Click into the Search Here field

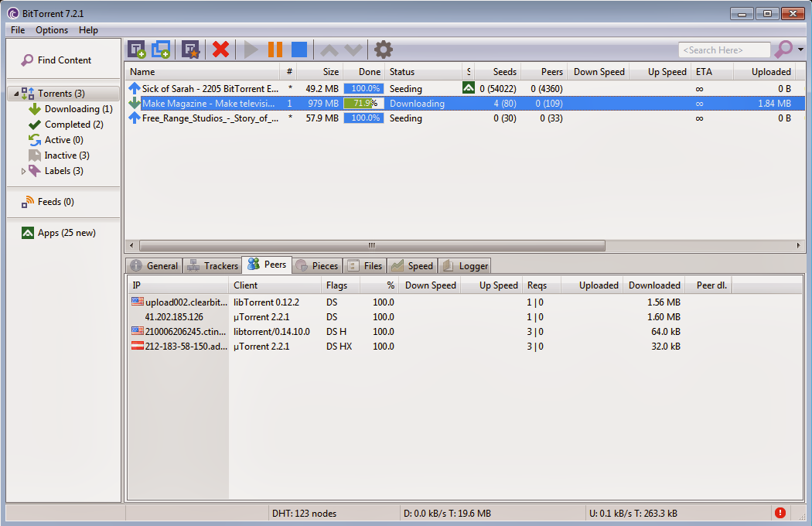pyautogui.click(x=724, y=50)
